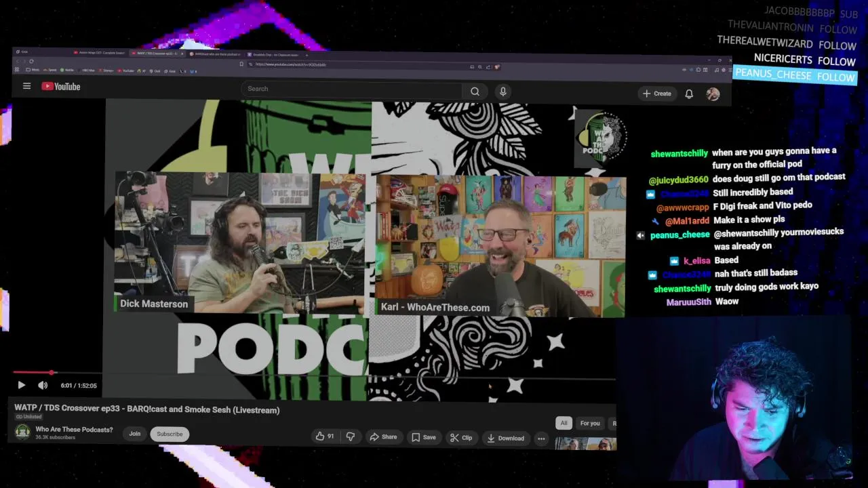Reload the page in the browser

pos(31,61)
